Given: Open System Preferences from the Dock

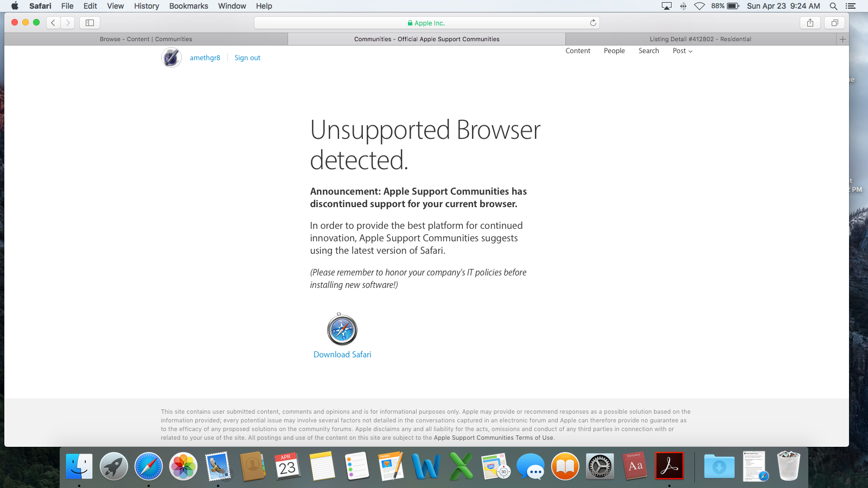Looking at the screenshot, I should tap(600, 465).
